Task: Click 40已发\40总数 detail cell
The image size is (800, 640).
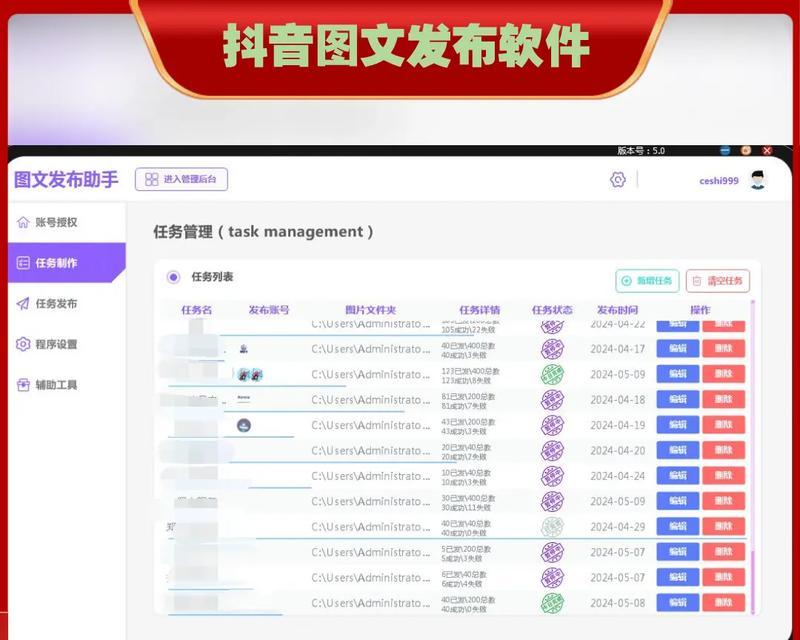Action: pyautogui.click(x=466, y=528)
